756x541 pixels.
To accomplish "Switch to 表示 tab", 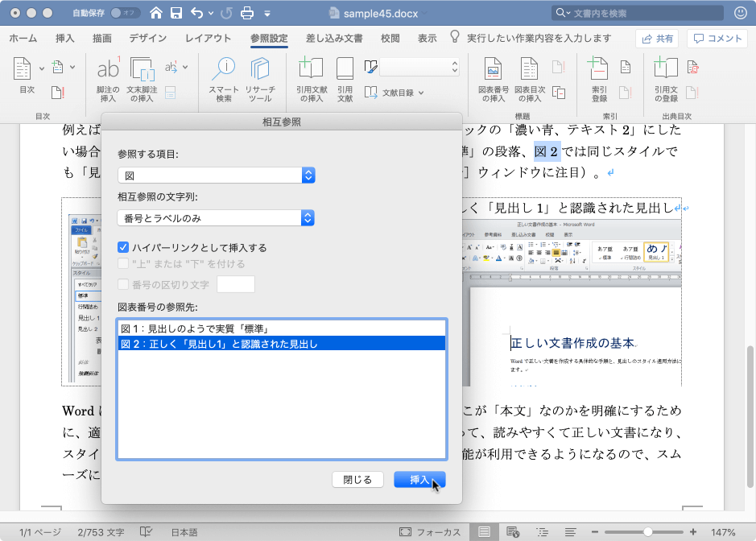I will tap(427, 38).
